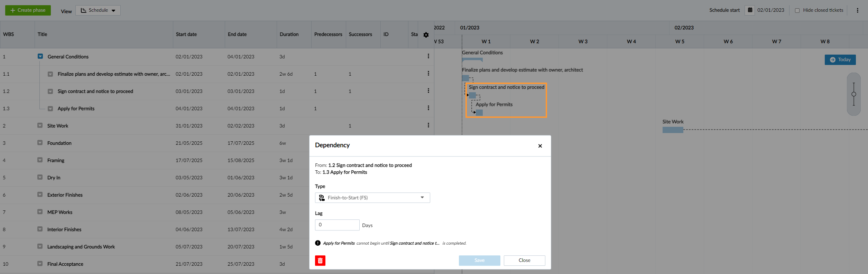Click the Gantt zoom slider handle
This screenshot has height=274, width=868.
(x=853, y=94)
